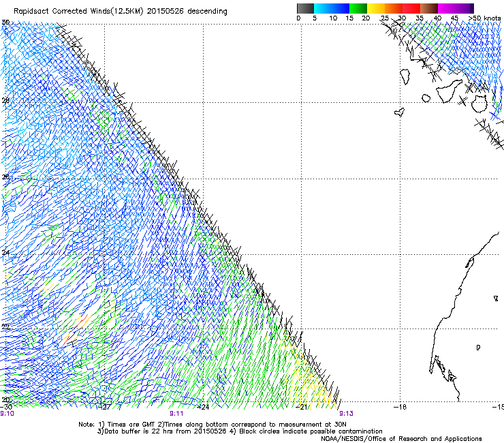
Task: Click the note "Times are GMT"
Action: coord(131,425)
